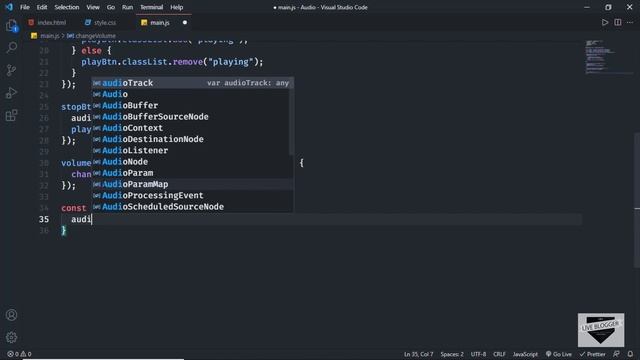Click the const keyword on line 34

73,208
